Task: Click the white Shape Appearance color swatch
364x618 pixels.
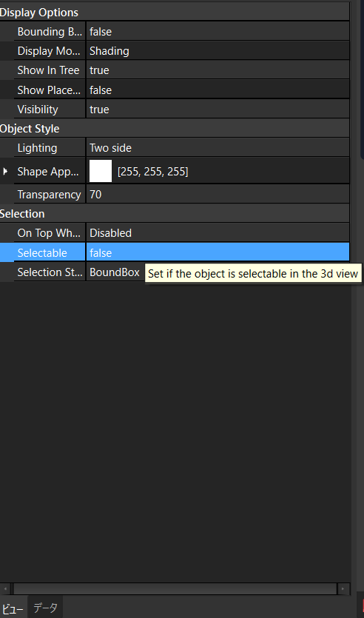Action: click(101, 171)
